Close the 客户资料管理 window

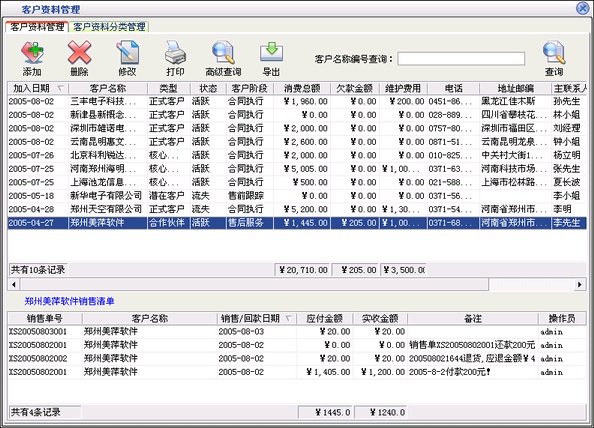583,8
